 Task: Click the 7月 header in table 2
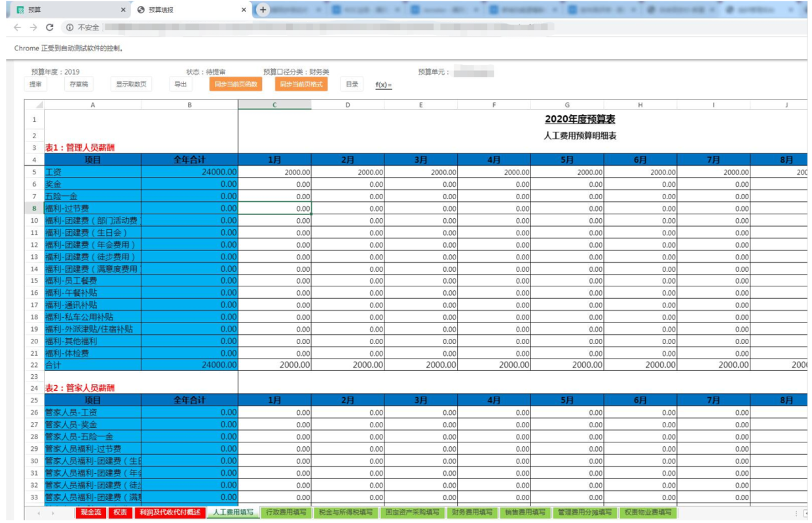(714, 400)
